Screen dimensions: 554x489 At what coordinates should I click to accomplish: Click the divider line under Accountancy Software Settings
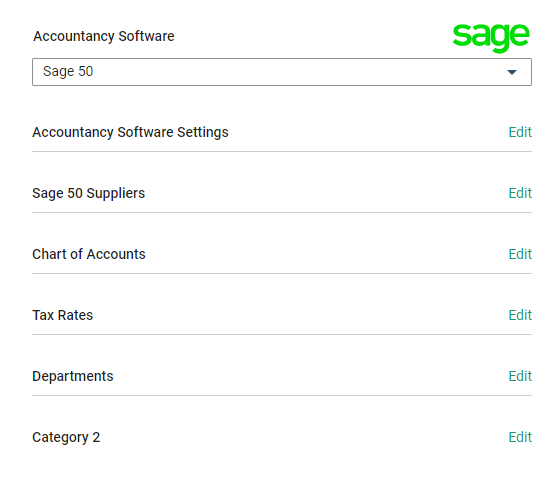click(x=282, y=152)
